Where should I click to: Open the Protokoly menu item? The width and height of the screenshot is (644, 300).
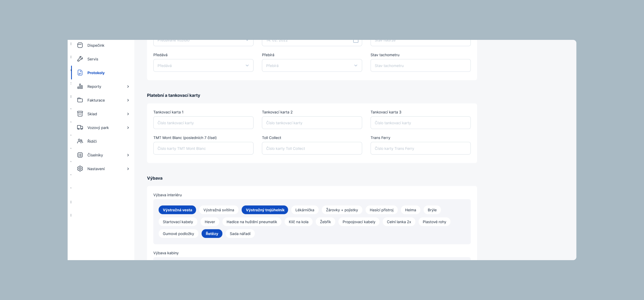point(96,73)
